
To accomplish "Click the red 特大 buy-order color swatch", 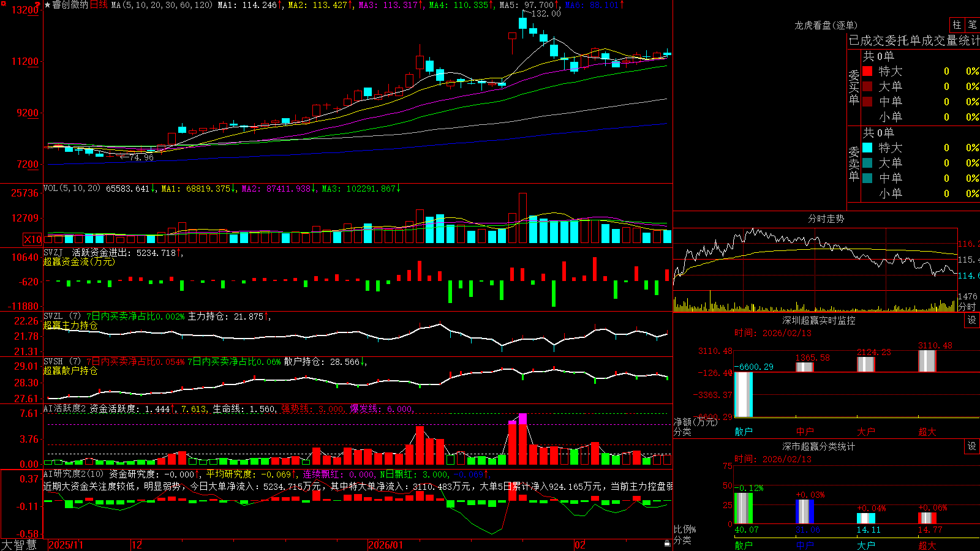I will [x=867, y=71].
